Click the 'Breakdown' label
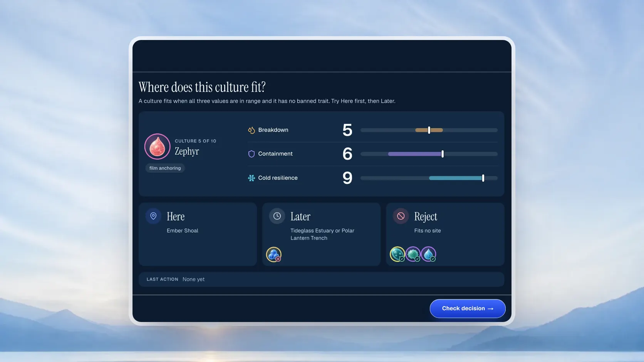Screen dimensions: 644x362 pyautogui.click(x=273, y=130)
